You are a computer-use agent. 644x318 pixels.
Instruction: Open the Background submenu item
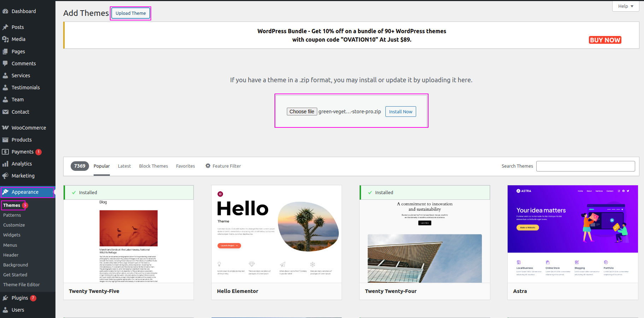click(x=16, y=265)
